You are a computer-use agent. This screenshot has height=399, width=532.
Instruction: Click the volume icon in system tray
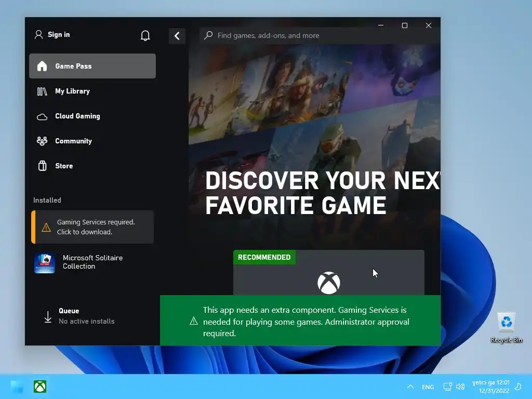pyautogui.click(x=460, y=387)
